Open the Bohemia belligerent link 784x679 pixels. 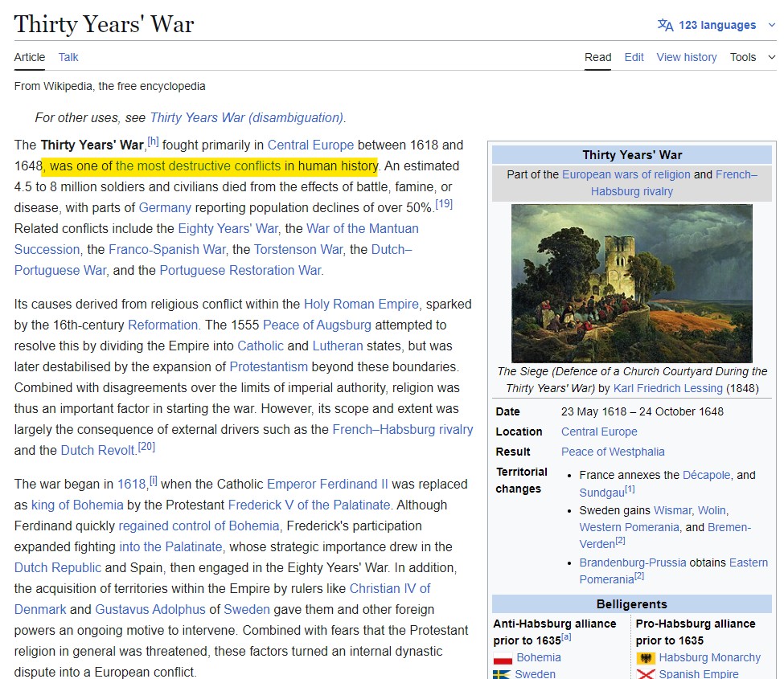(539, 657)
